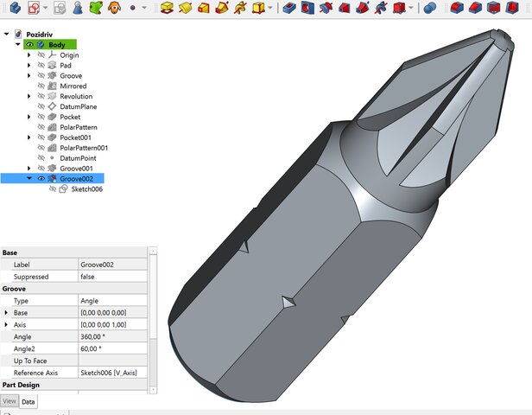Toggle visibility eye of Revolution

(x=41, y=96)
